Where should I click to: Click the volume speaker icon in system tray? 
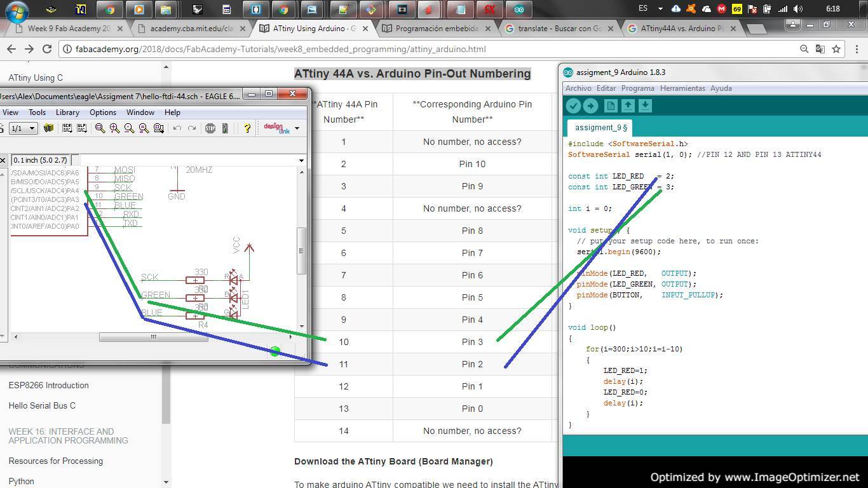(x=798, y=9)
